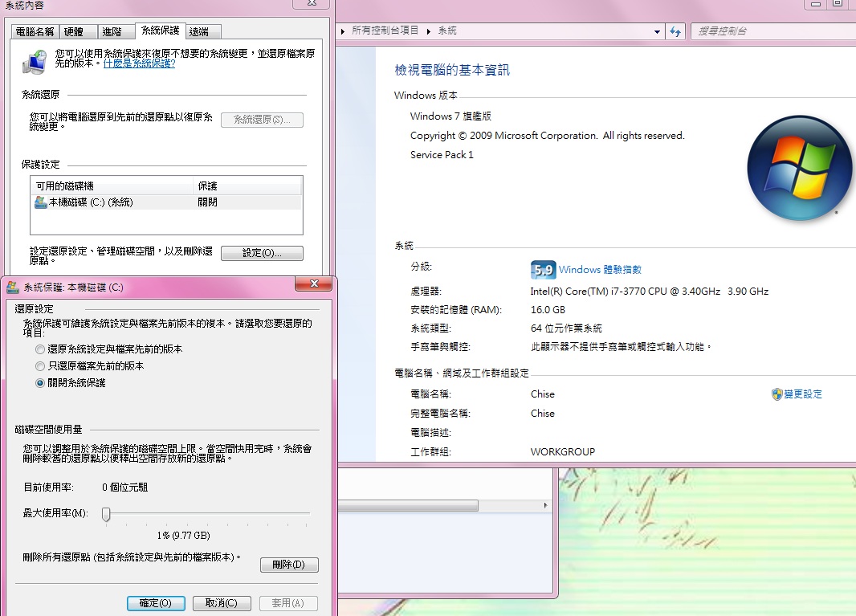Screen dimensions: 856x616
Task: Open the 變更設定 link
Action: pos(802,394)
